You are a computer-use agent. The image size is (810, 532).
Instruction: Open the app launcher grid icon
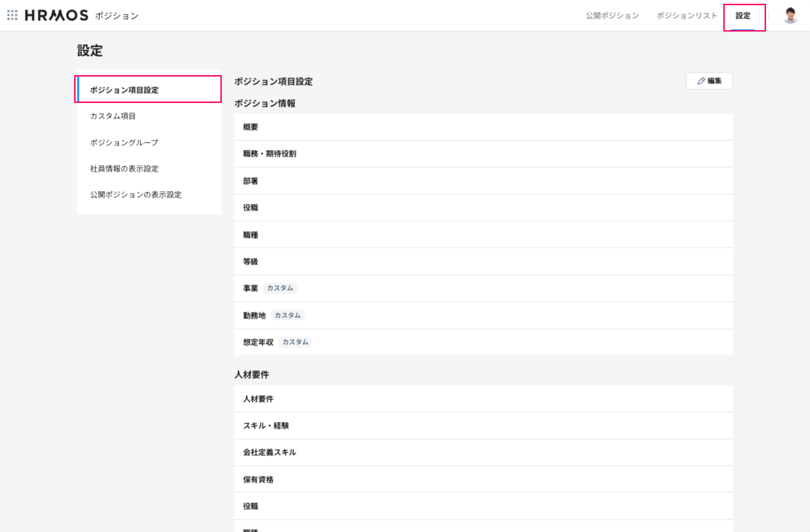12,15
